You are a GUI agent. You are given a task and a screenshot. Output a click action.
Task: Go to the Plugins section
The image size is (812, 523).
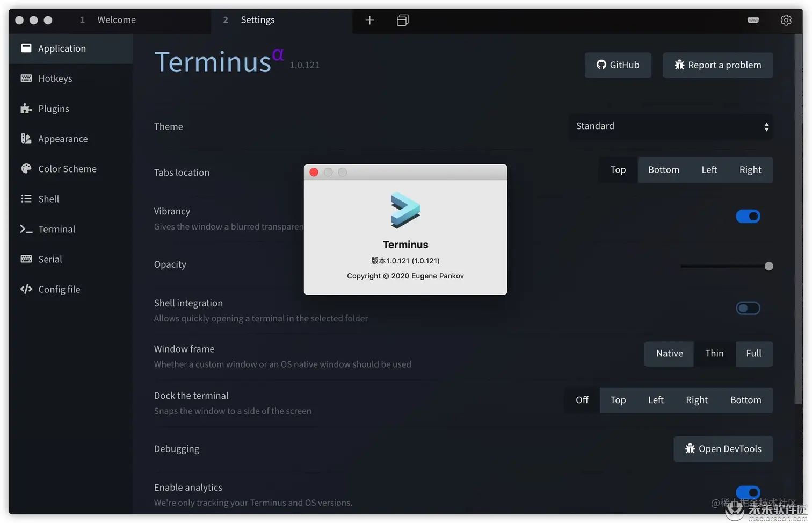(x=70, y=109)
